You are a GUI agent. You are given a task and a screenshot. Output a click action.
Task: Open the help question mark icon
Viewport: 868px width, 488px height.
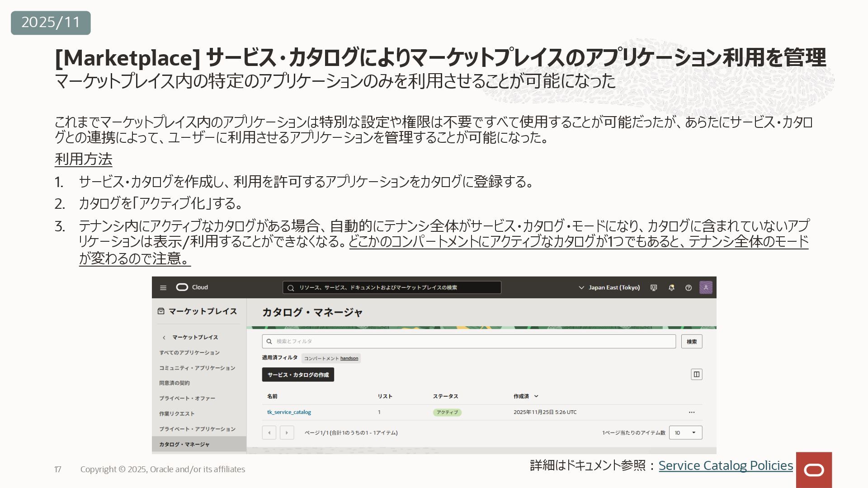tap(689, 288)
